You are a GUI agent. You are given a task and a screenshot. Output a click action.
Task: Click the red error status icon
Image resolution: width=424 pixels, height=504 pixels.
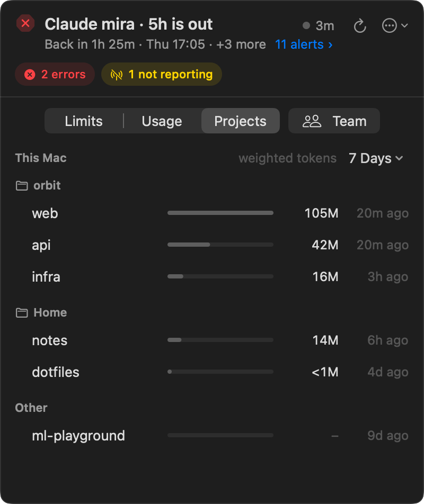[x=25, y=23]
